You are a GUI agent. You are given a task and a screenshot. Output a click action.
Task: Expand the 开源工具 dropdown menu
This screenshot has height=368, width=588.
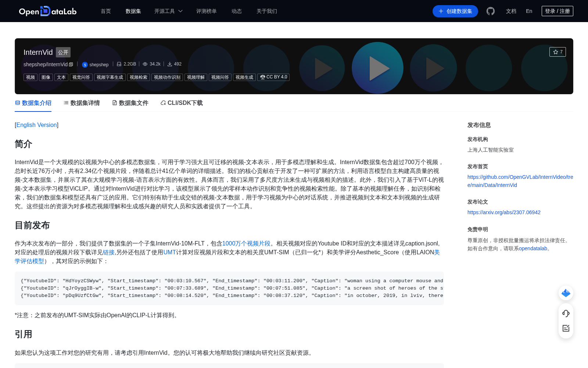[x=168, y=11]
